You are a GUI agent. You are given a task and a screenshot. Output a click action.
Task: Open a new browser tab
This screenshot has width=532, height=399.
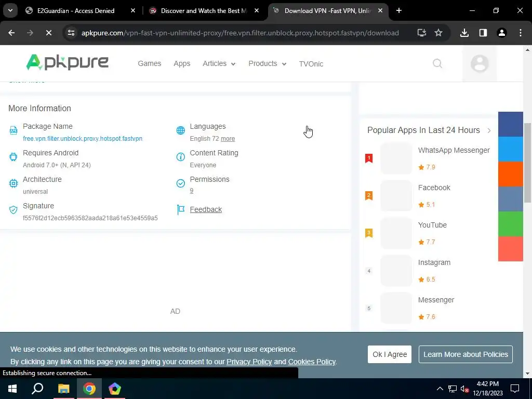click(399, 11)
